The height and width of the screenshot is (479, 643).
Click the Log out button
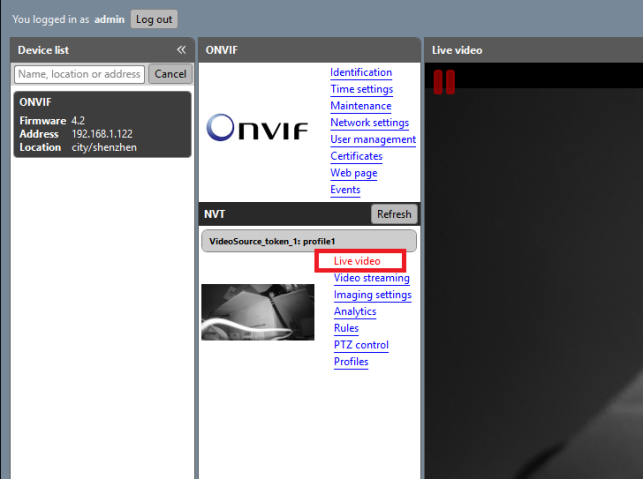[x=154, y=19]
